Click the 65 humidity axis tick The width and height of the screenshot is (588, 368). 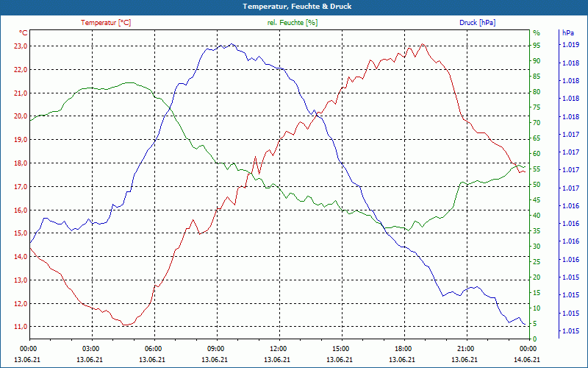(537, 138)
